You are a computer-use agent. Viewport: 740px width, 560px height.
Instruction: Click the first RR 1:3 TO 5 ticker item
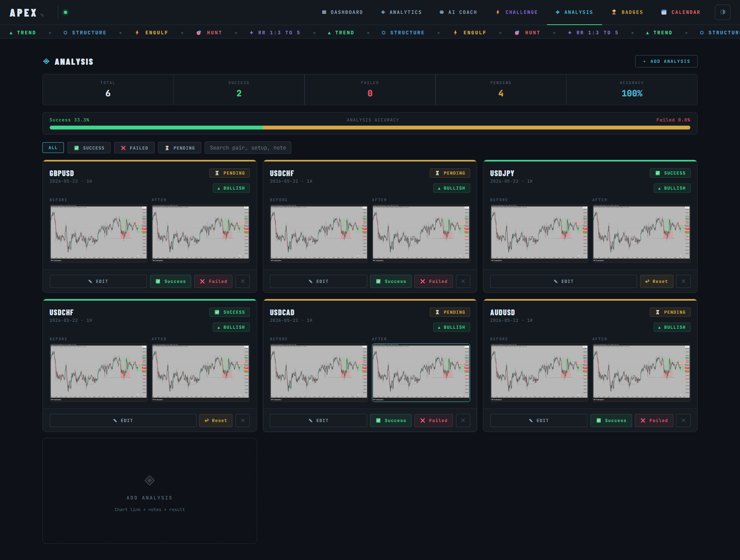275,33
